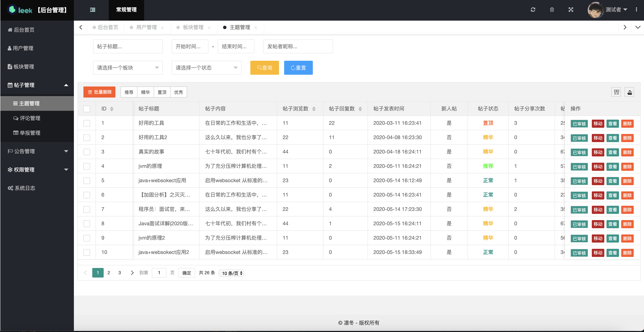The height and width of the screenshot is (332, 644).
Task: Click the 精华 toolbar option
Action: point(146,92)
